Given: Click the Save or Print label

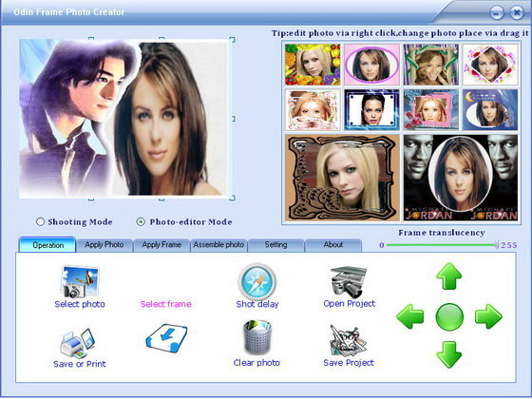Looking at the screenshot, I should tap(80, 364).
